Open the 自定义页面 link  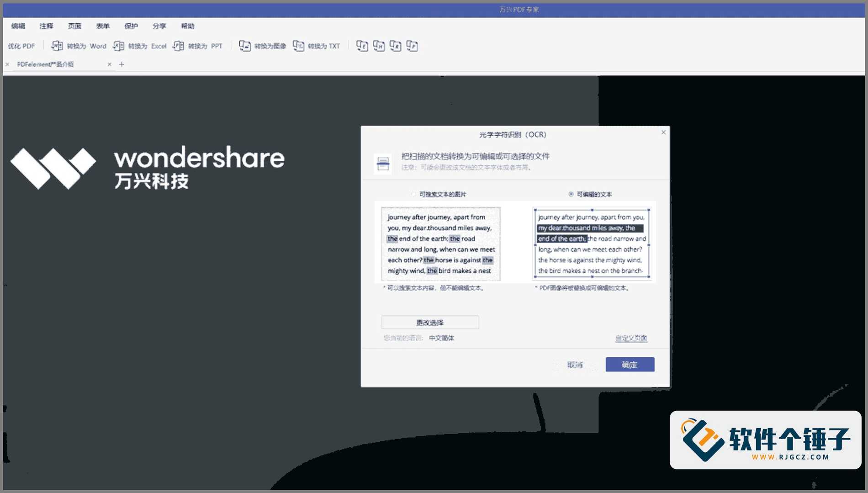point(630,338)
